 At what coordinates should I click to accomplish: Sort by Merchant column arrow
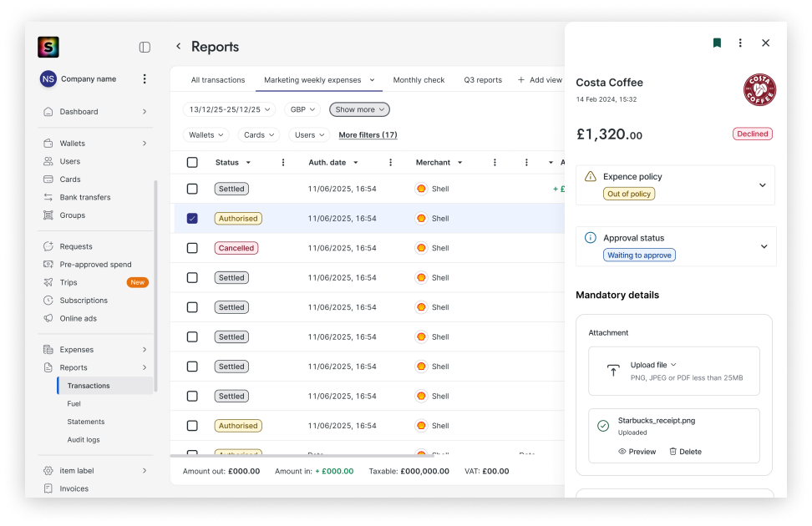459,163
